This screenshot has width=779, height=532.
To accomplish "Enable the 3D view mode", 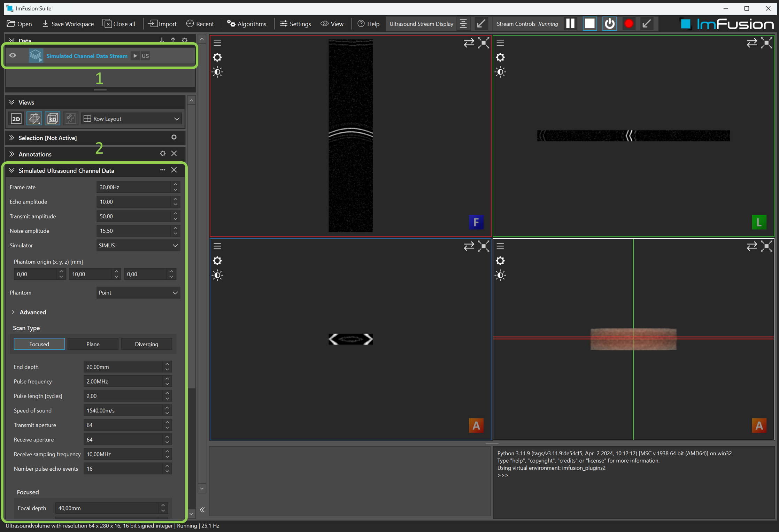I will tap(52, 118).
